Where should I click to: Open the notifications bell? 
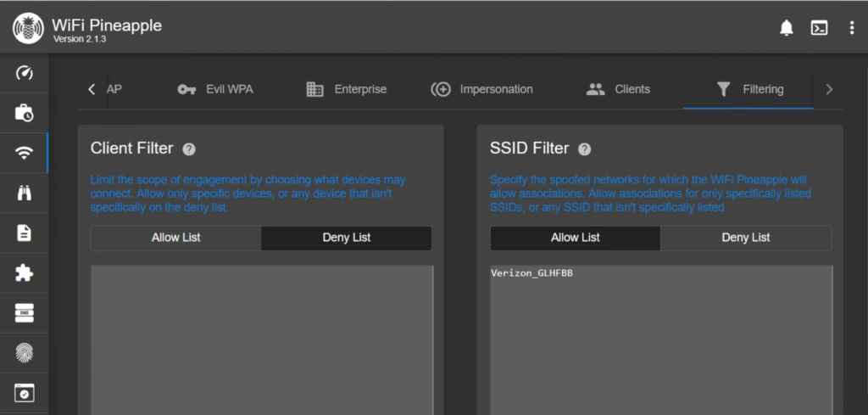pyautogui.click(x=786, y=28)
